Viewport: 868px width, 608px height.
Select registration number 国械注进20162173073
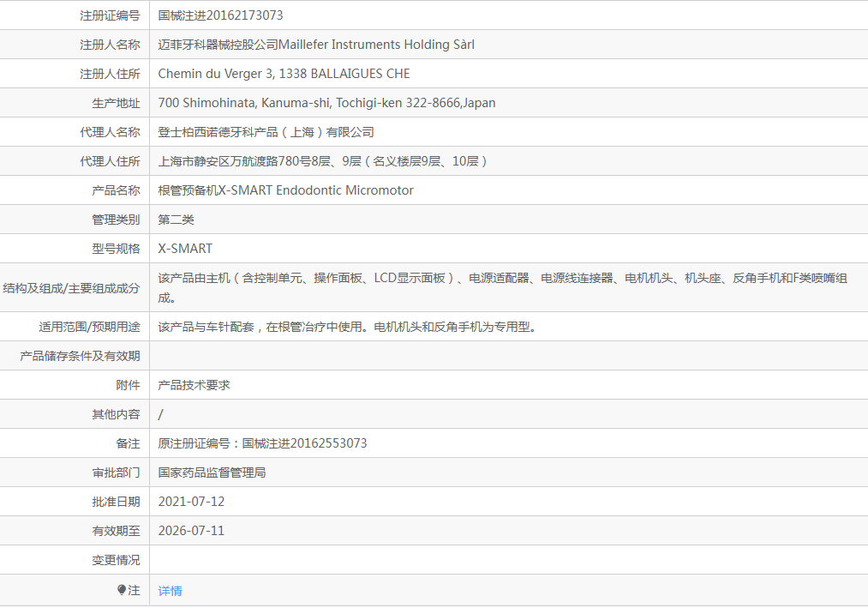pyautogui.click(x=220, y=15)
